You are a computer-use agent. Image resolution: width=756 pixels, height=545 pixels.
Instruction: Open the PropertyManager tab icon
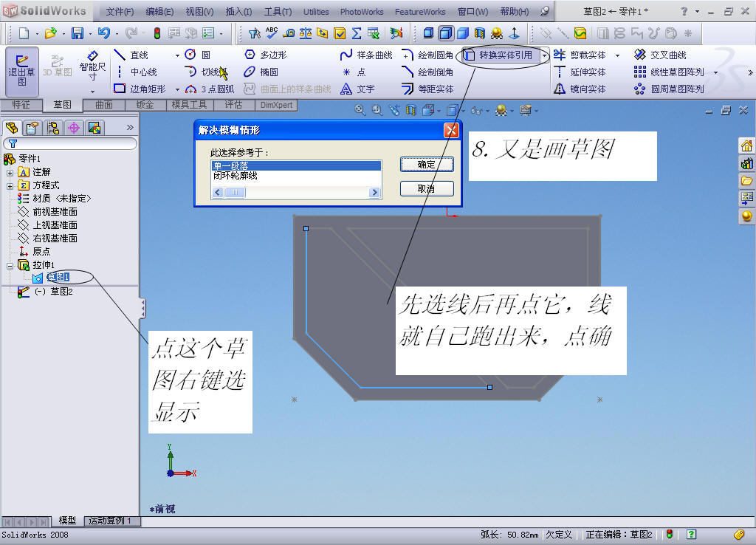pyautogui.click(x=32, y=128)
